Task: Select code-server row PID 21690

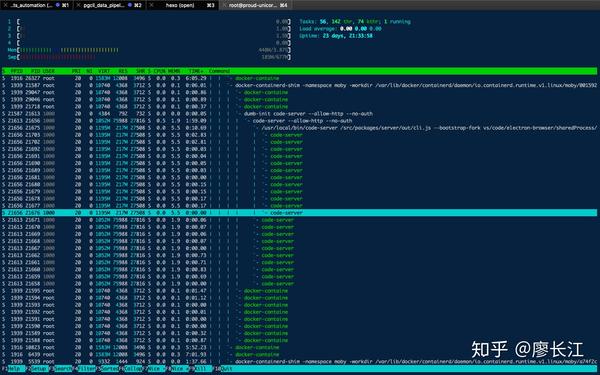Action: 299,163
